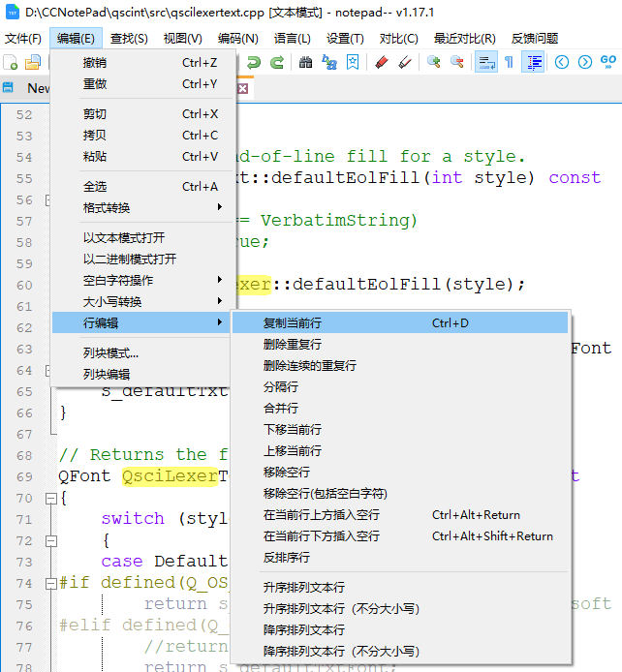This screenshot has width=622, height=672.
Task: Click the zoom in magnifier icon
Action: 434,62
